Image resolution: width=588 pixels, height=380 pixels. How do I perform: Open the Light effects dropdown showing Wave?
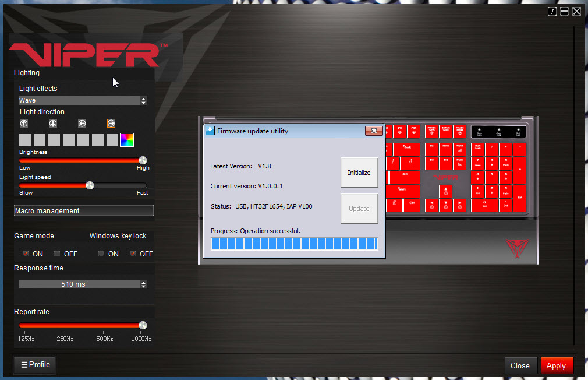(83, 100)
